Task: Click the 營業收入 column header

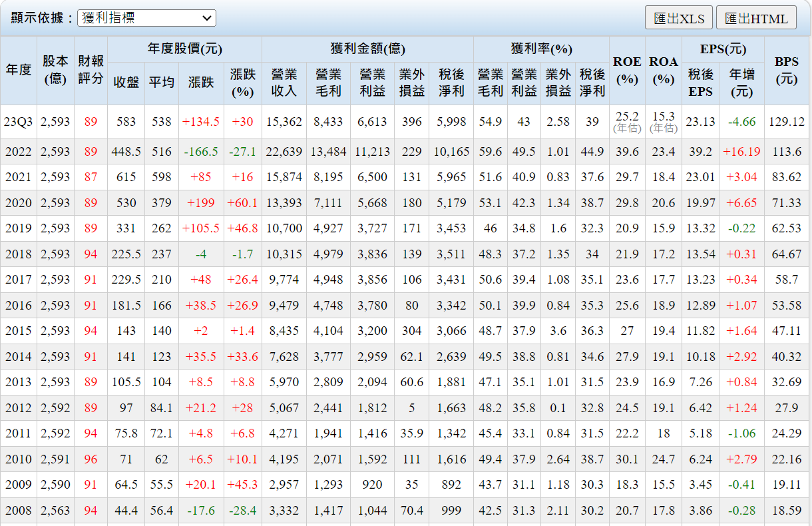Action: point(284,83)
